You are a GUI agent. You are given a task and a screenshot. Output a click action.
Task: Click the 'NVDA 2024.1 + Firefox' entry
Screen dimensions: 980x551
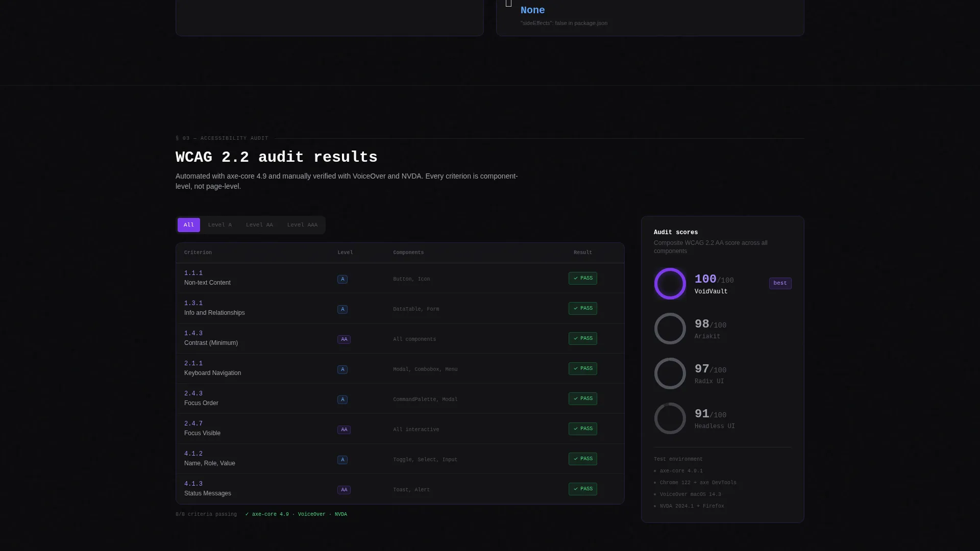pos(692,507)
